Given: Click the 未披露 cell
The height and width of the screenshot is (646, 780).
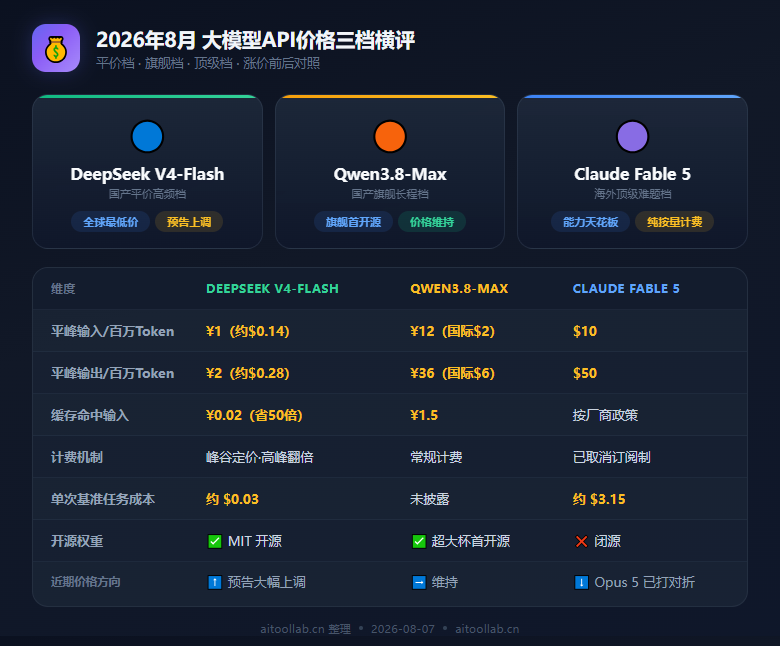Looking at the screenshot, I should [430, 499].
